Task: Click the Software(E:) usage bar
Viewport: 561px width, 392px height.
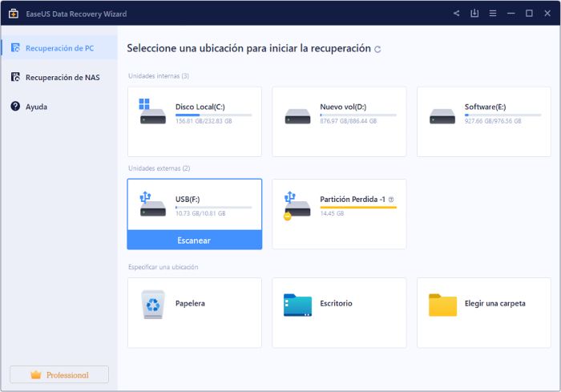Action: click(x=502, y=115)
